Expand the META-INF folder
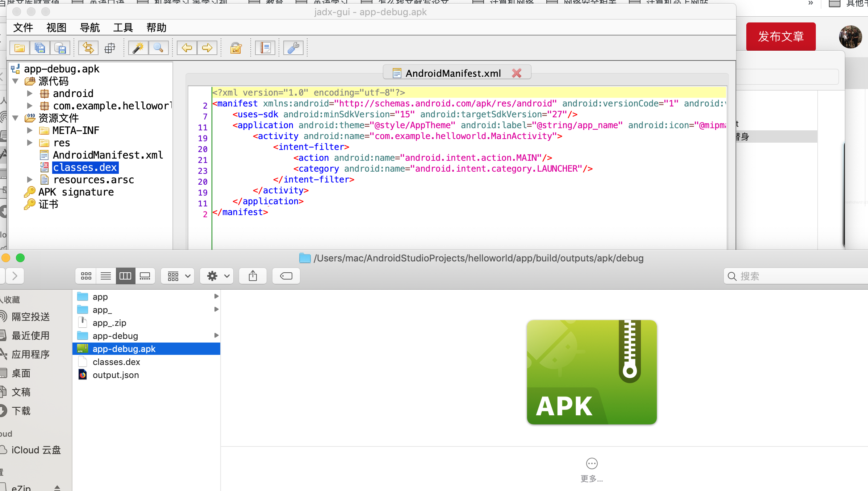The height and width of the screenshot is (491, 868). click(x=30, y=130)
